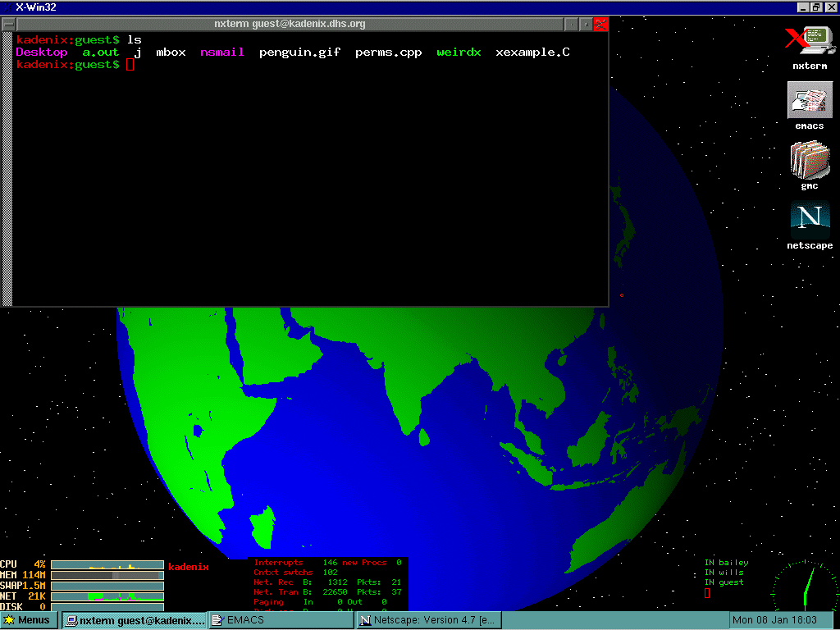This screenshot has height=630, width=840.
Task: Click the MEM usage bar
Action: (x=107, y=575)
